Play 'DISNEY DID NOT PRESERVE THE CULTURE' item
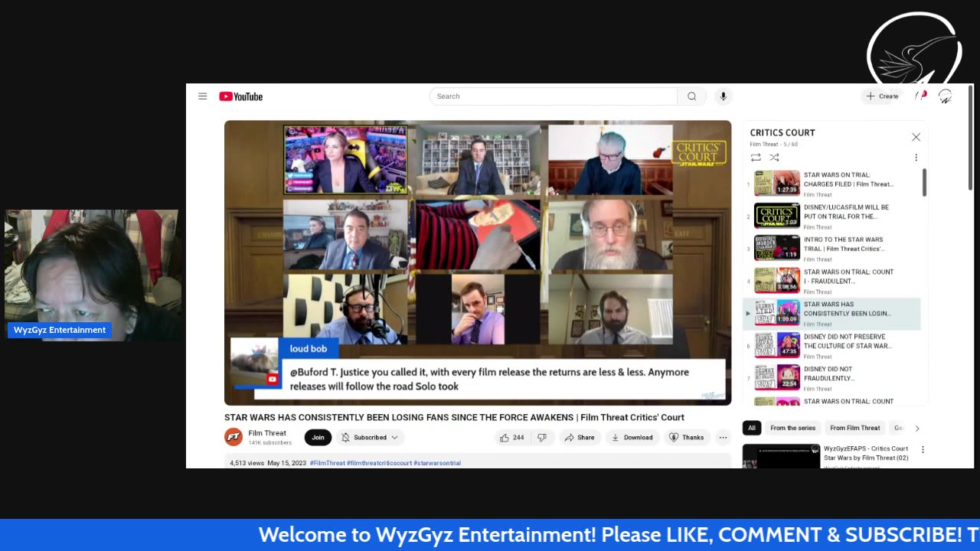 pos(832,346)
